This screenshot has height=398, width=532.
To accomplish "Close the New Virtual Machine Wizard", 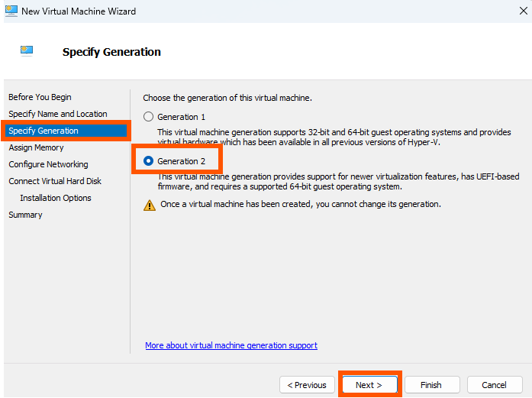I will coord(523,11).
